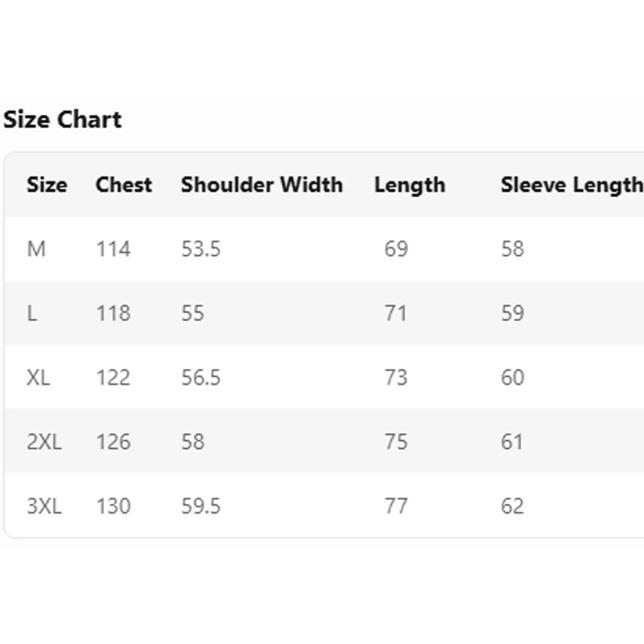Viewport: 644px width, 644px height.
Task: Click chest value 130
Action: click(113, 506)
